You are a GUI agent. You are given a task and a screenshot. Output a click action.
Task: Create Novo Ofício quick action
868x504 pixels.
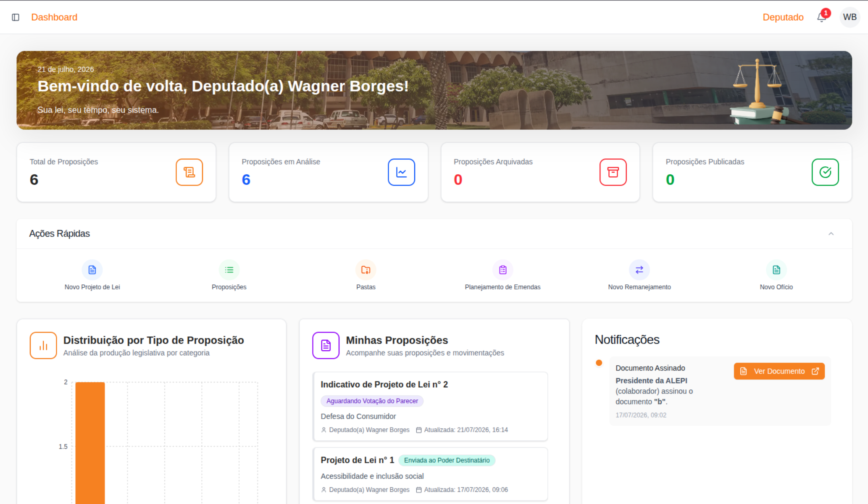[776, 276]
